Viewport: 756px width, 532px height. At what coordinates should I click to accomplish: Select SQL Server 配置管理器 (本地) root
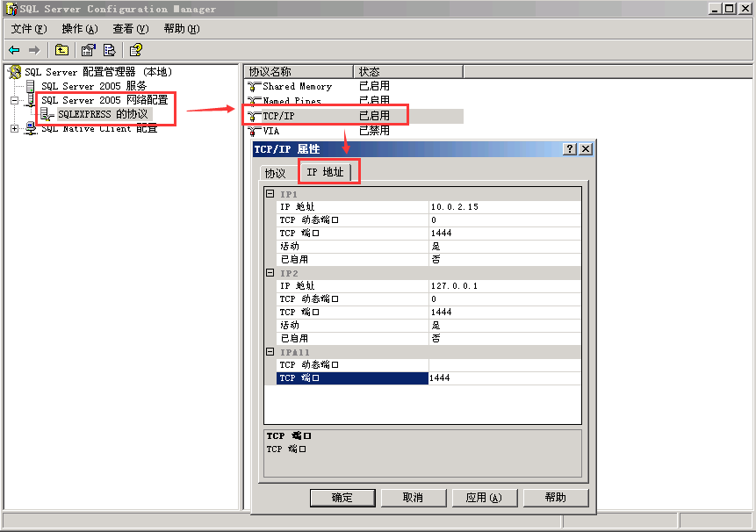click(x=99, y=72)
